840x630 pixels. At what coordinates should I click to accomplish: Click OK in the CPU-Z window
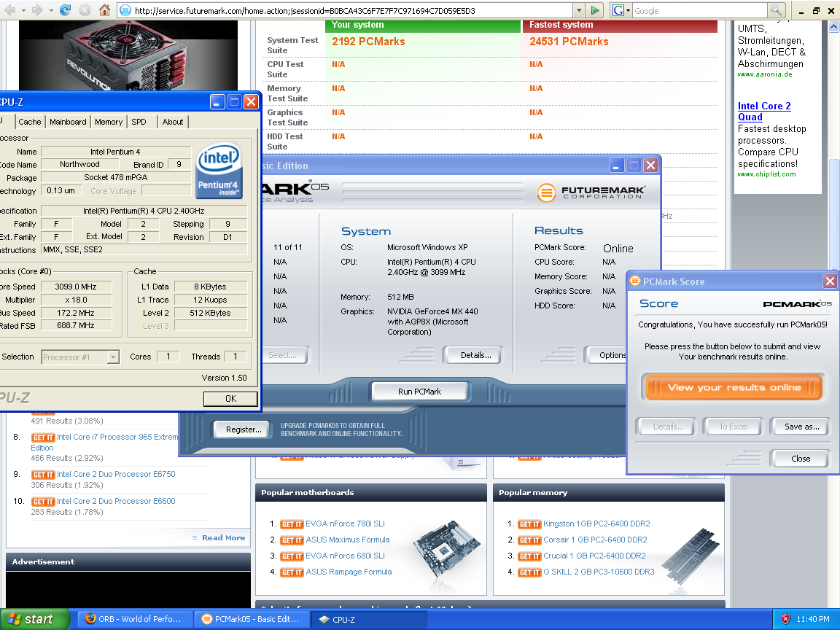(x=230, y=399)
